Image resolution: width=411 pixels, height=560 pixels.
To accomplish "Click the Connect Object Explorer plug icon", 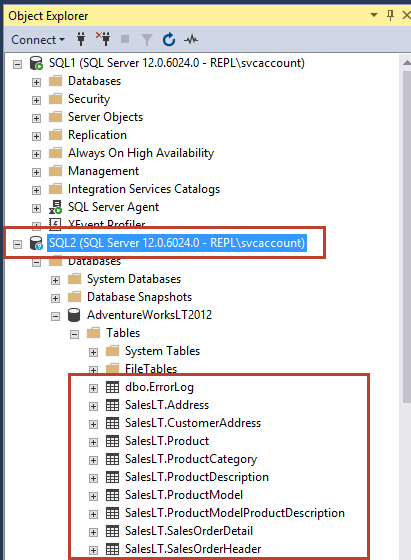I will [81, 39].
